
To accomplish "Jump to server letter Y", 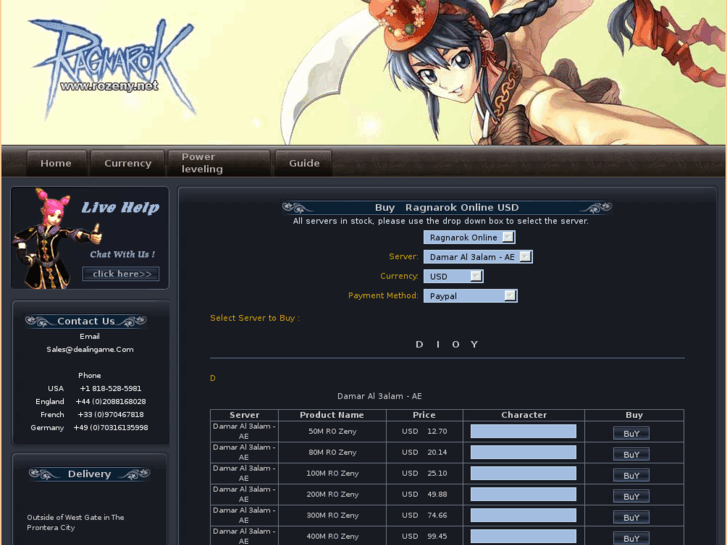I will 474,345.
